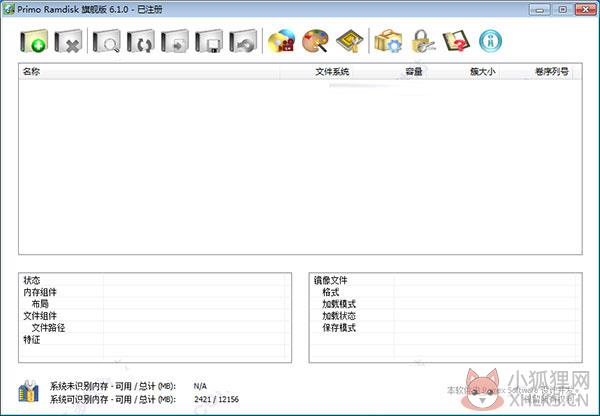Open the help book question icon

[x=456, y=41]
